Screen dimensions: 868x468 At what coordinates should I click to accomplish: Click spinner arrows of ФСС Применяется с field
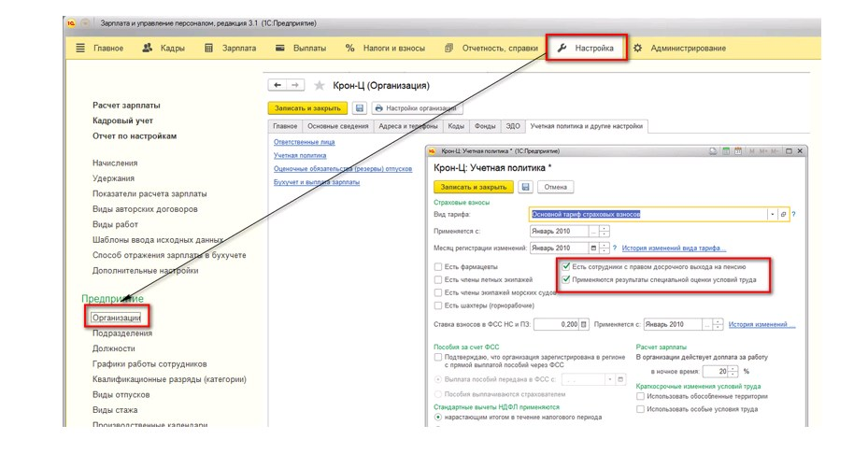[718, 325]
